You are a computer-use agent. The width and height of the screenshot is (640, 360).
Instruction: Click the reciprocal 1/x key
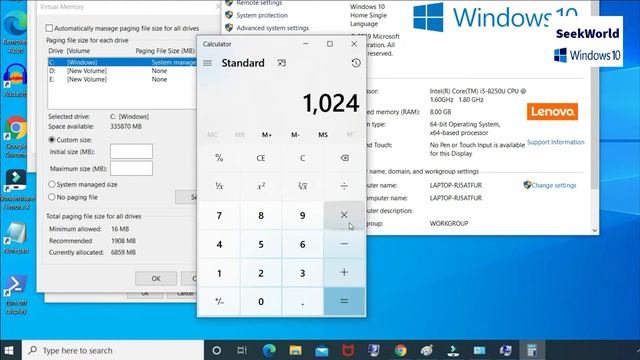click(219, 186)
